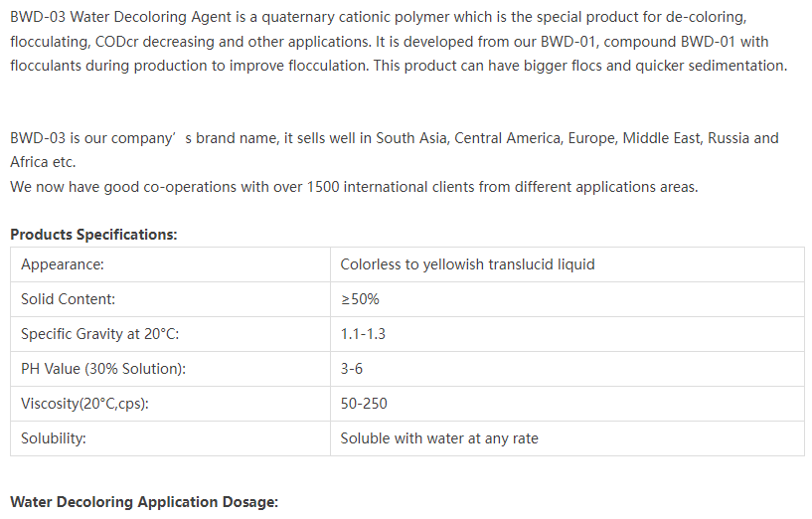Image resolution: width=812 pixels, height=519 pixels.
Task: Click the "Solid Content:" row label
Action: [x=68, y=299]
